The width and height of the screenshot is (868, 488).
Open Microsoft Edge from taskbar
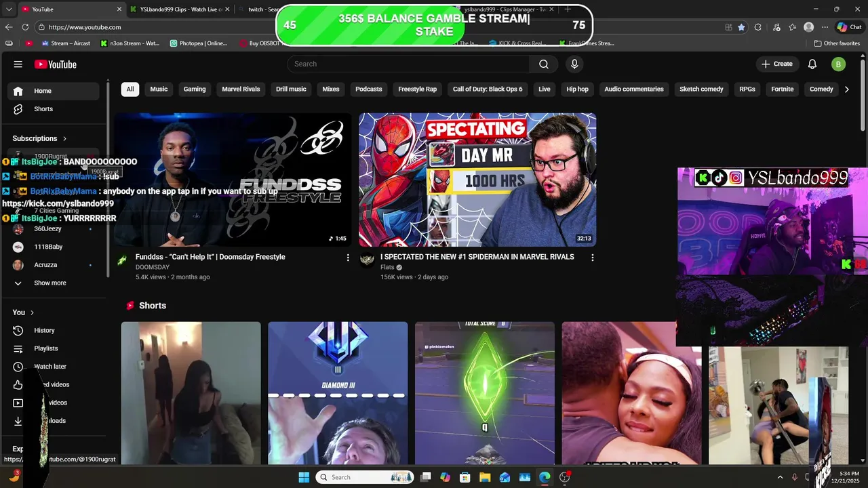click(x=545, y=477)
